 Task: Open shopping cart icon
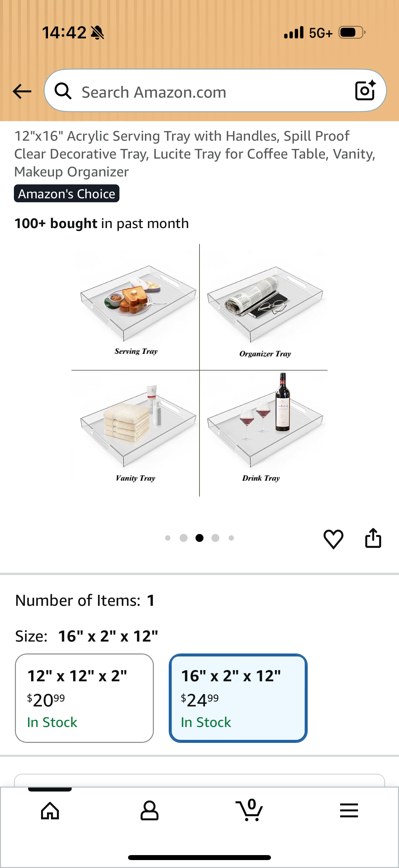tap(249, 810)
